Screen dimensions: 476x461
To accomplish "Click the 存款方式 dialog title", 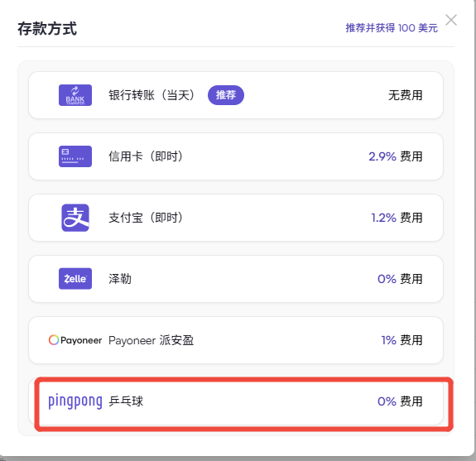I will pyautogui.click(x=47, y=29).
